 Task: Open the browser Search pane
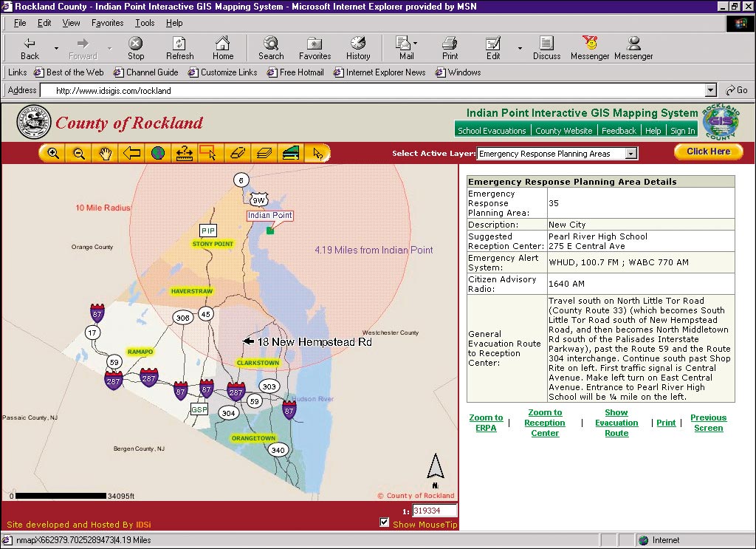(x=271, y=49)
